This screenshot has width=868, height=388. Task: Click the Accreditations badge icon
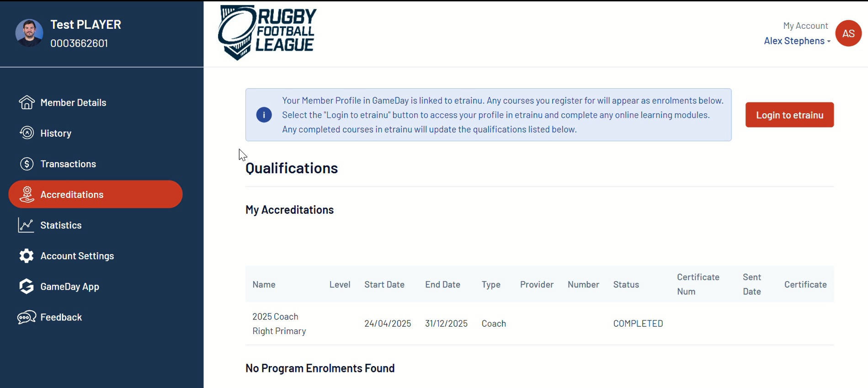[x=27, y=194]
